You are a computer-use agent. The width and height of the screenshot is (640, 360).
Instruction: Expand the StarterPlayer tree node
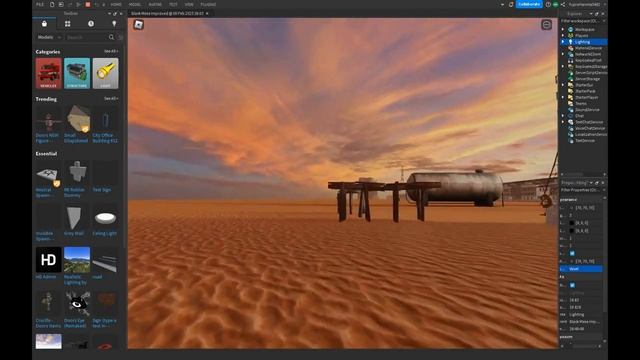pos(563,97)
